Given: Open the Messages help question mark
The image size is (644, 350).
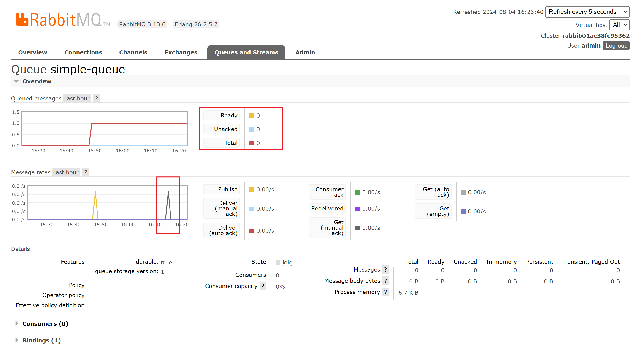Looking at the screenshot, I should coord(385,269).
